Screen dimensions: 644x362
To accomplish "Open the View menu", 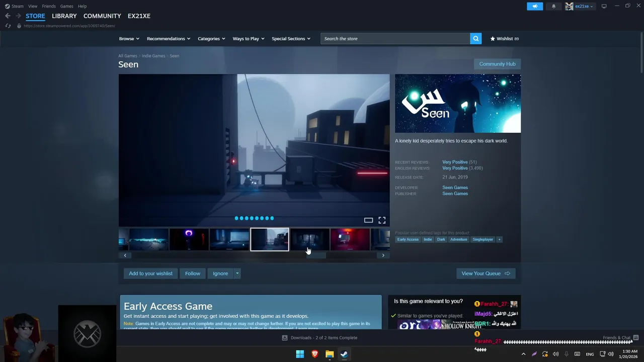I will (33, 6).
